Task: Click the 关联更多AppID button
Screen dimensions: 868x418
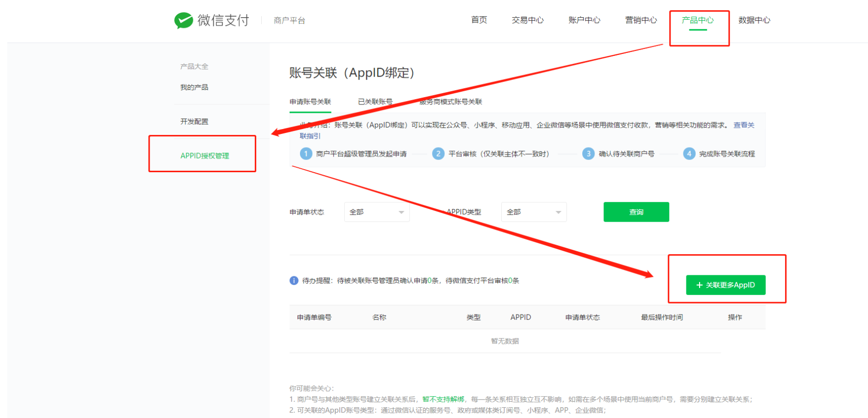Action: coord(726,285)
